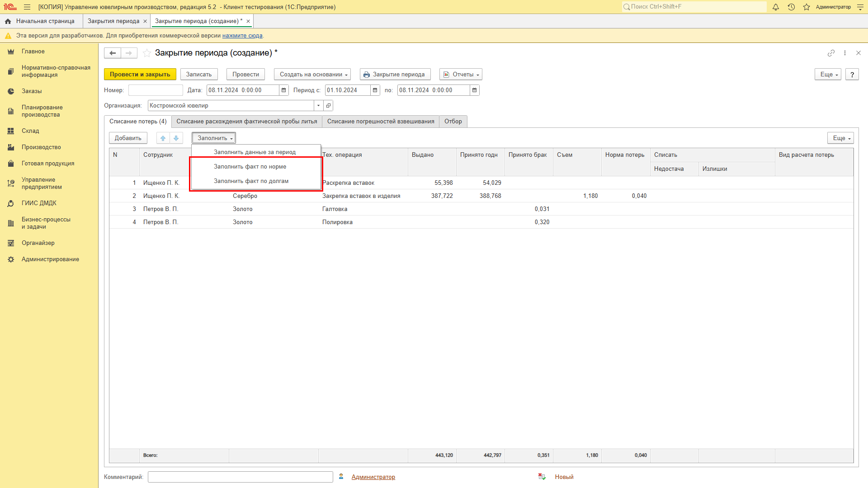Open Администратор responsible link
The height and width of the screenshot is (488, 868).
373,477
